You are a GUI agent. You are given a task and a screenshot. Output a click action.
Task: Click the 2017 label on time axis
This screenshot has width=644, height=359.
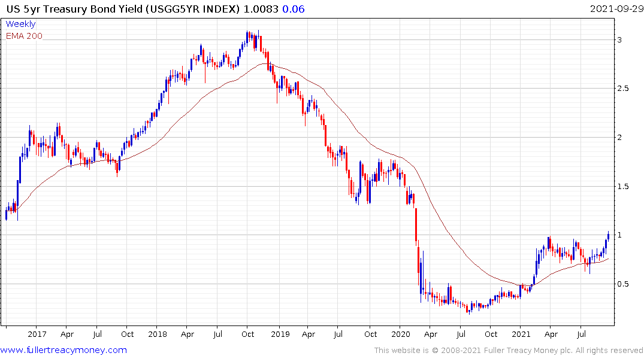point(37,334)
